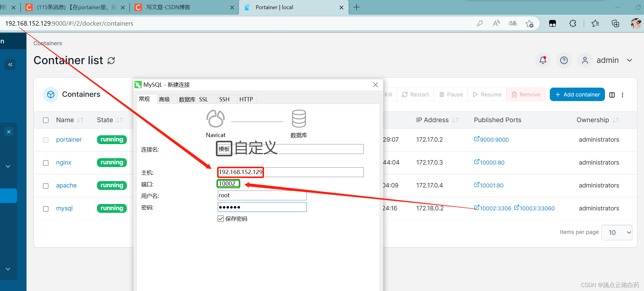Open the portainer container link
The width and height of the screenshot is (644, 291).
point(69,140)
